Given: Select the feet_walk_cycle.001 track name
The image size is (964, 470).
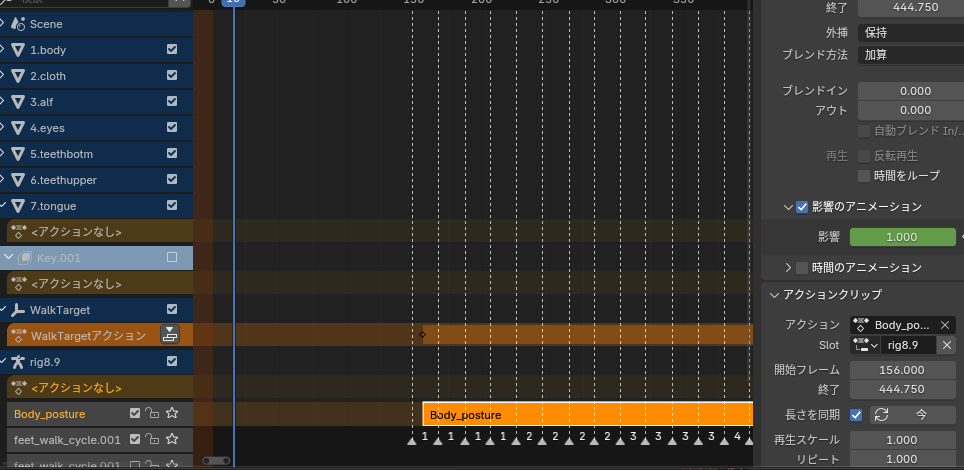Looking at the screenshot, I should point(67,440).
